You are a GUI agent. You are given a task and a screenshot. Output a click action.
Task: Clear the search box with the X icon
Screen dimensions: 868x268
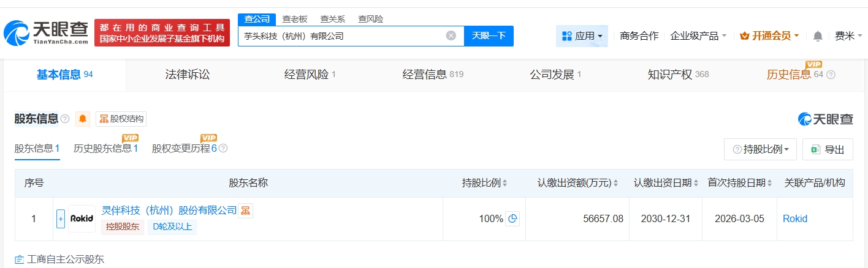tap(451, 35)
